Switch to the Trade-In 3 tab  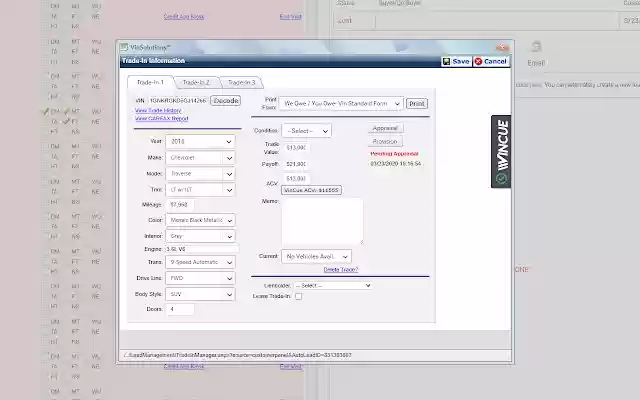tap(242, 82)
